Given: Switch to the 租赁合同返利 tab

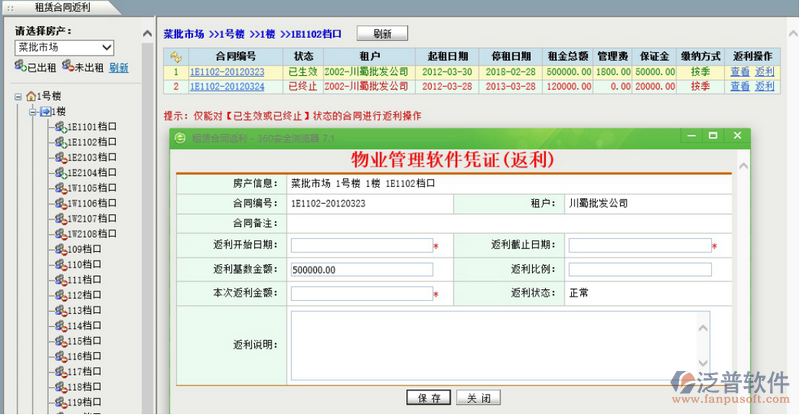Looking at the screenshot, I should (x=62, y=7).
